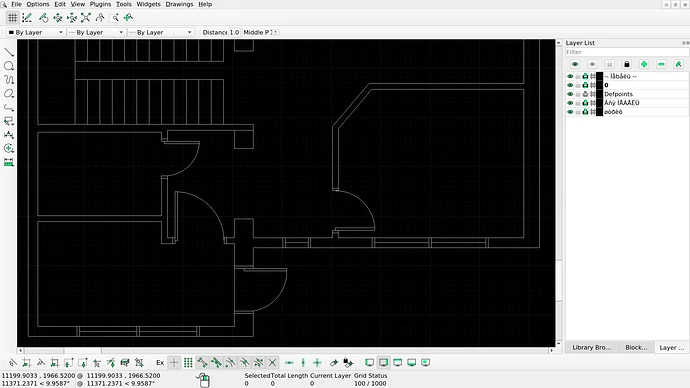Open the line width By Layer dropdown
This screenshot has height=388, width=690.
click(96, 33)
